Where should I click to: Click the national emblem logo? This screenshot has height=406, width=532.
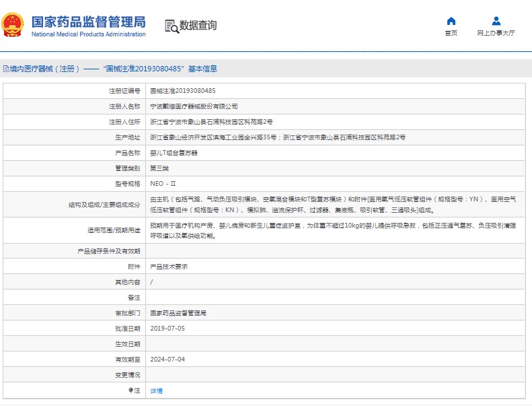point(13,26)
